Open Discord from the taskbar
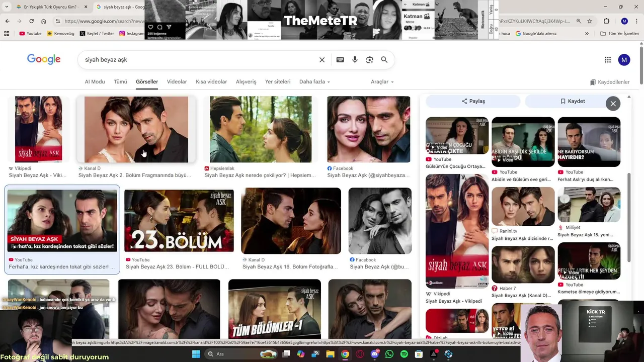 [x=374, y=354]
